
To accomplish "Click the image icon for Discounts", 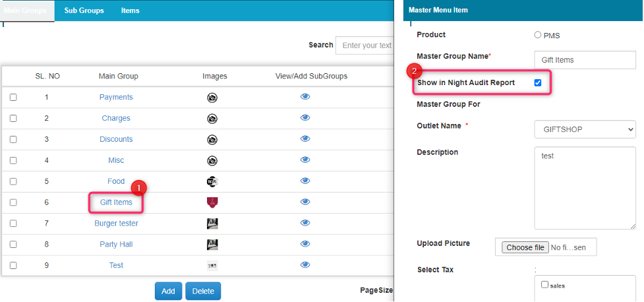I will click(x=212, y=139).
